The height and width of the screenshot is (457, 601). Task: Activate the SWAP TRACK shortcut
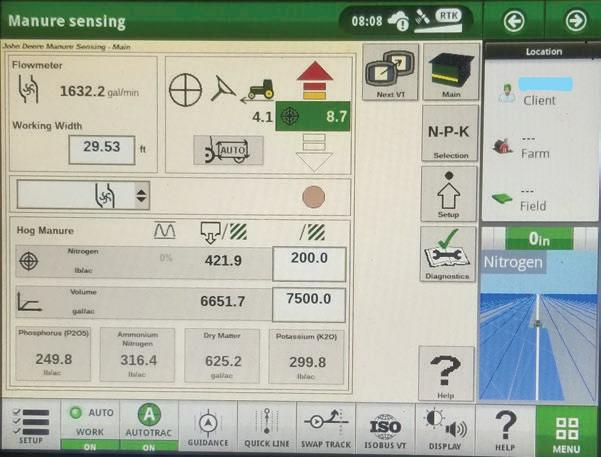[326, 428]
